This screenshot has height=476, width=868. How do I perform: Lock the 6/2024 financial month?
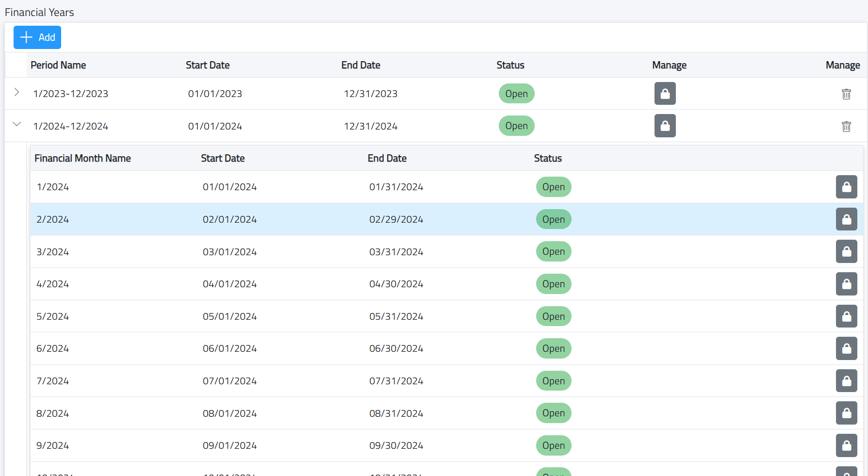point(846,348)
